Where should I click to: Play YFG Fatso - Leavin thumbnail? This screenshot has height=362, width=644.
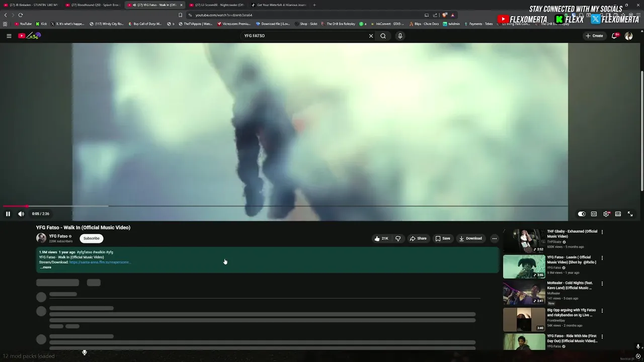click(x=524, y=266)
